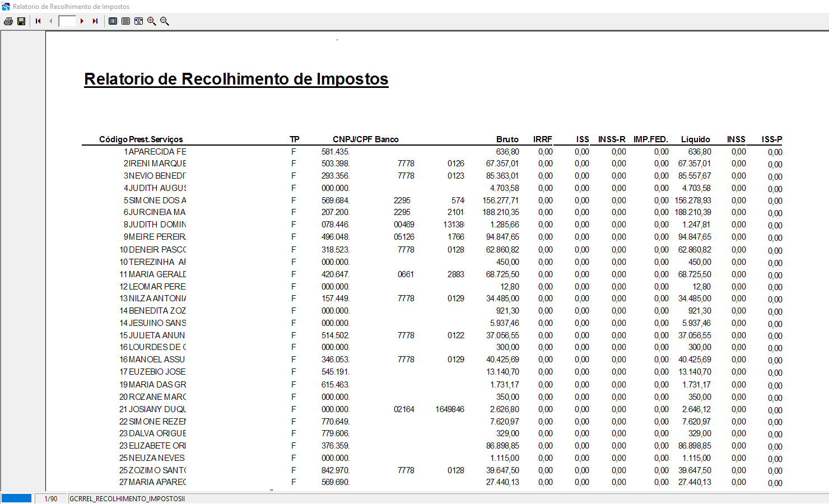
Task: Zoom out with magnifier minus icon
Action: coord(164,21)
